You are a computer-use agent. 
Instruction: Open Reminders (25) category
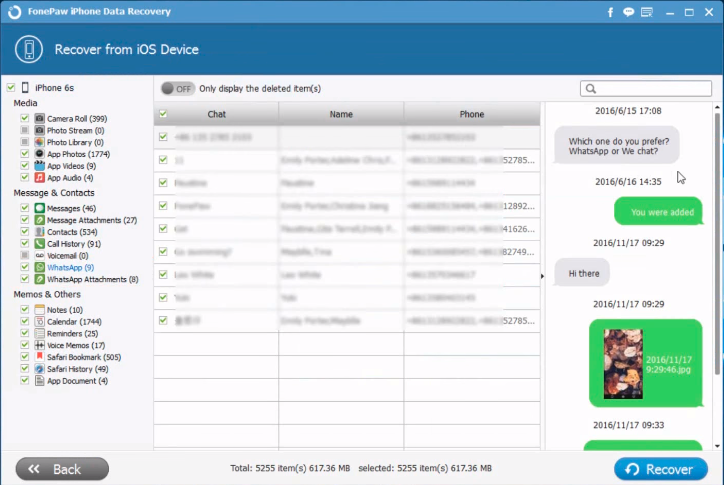72,333
